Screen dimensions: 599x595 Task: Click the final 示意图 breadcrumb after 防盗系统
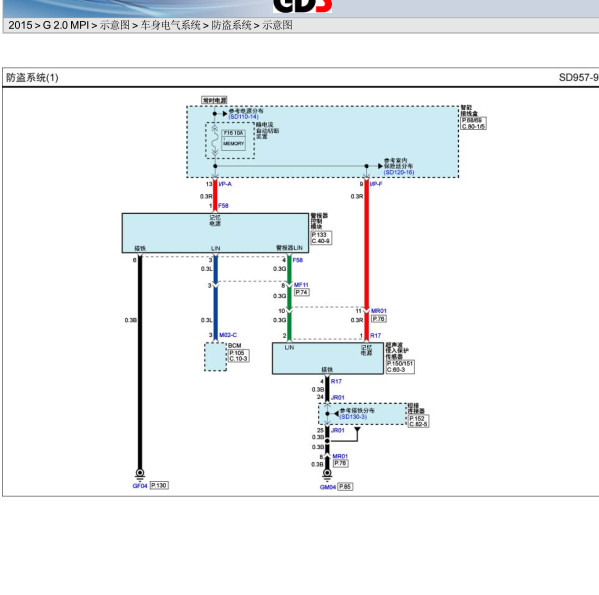point(277,25)
